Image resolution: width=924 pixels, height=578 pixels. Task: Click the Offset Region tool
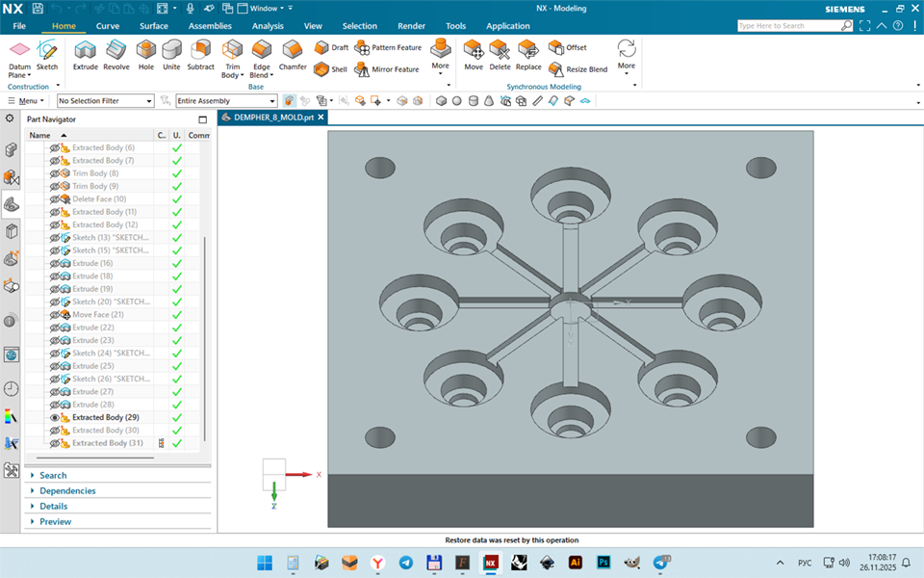click(x=568, y=47)
